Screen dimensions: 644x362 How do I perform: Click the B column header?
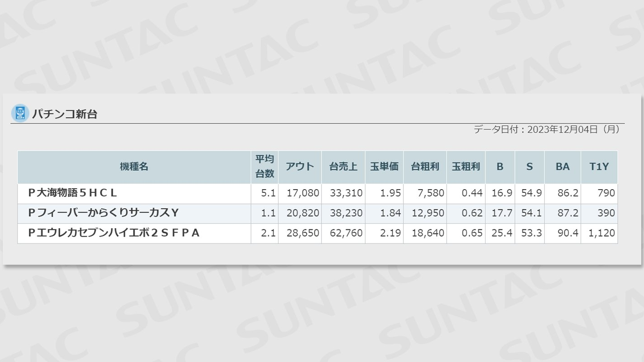tap(500, 167)
